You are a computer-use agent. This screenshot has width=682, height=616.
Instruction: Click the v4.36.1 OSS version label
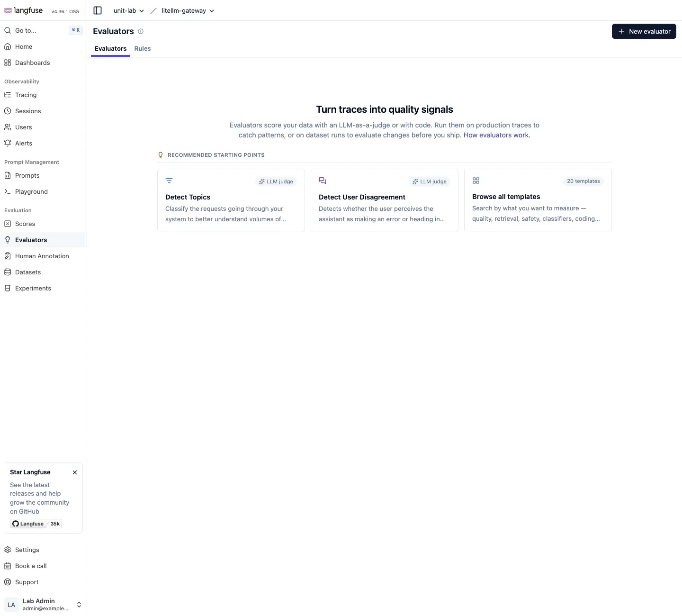pos(65,11)
